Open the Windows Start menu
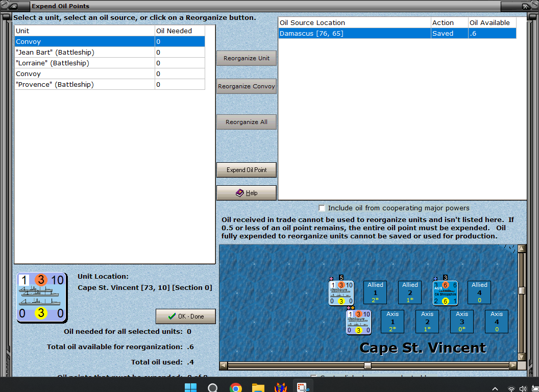Image resolution: width=539 pixels, height=392 pixels. pos(190,387)
